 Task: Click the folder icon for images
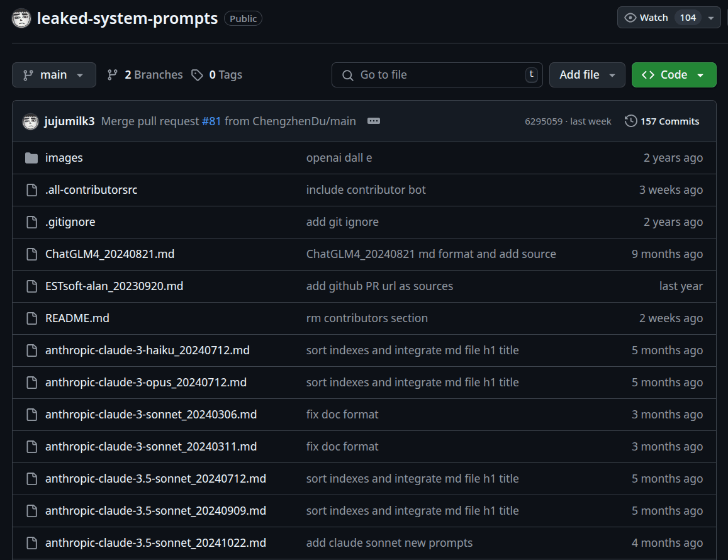click(x=31, y=158)
